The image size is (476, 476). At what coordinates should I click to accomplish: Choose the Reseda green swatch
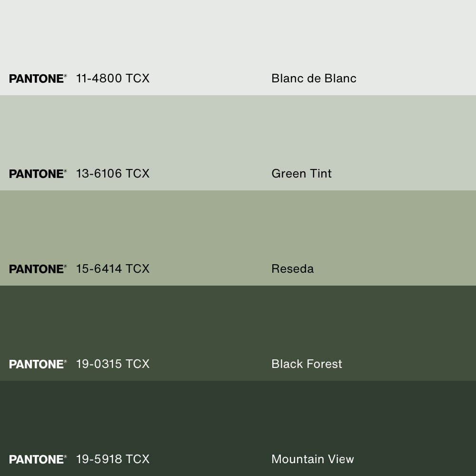tap(238, 228)
